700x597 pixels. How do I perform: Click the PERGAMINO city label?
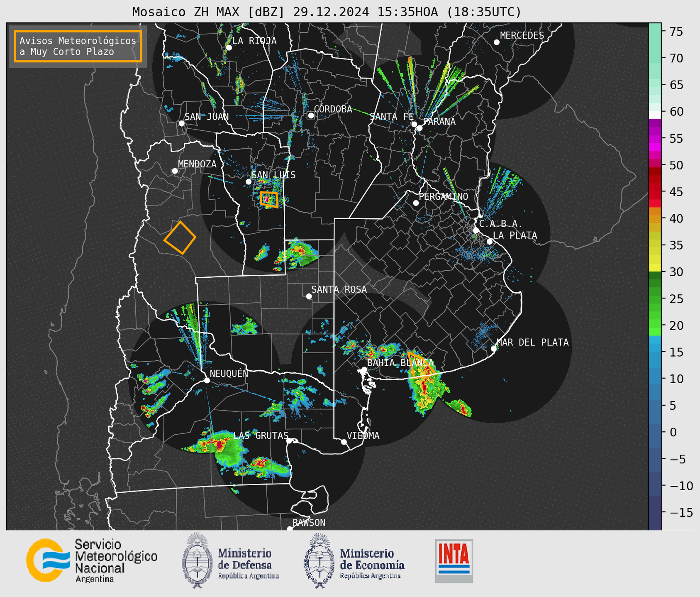pos(444,197)
